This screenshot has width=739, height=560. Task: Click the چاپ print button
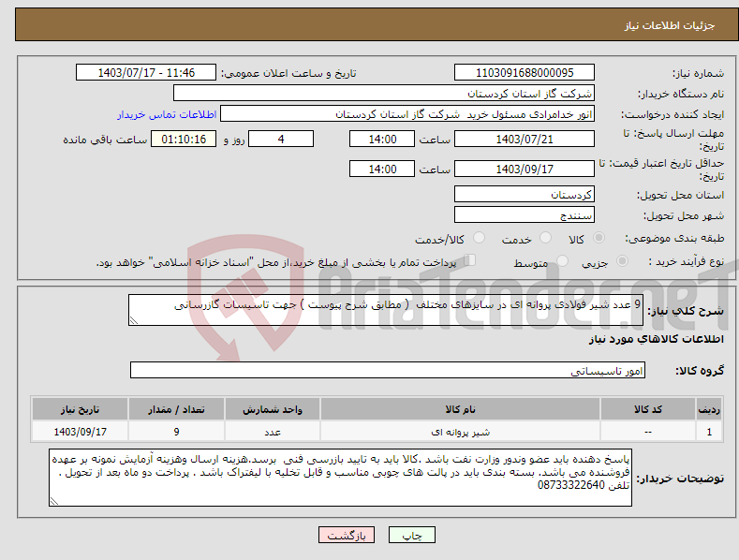click(412, 535)
